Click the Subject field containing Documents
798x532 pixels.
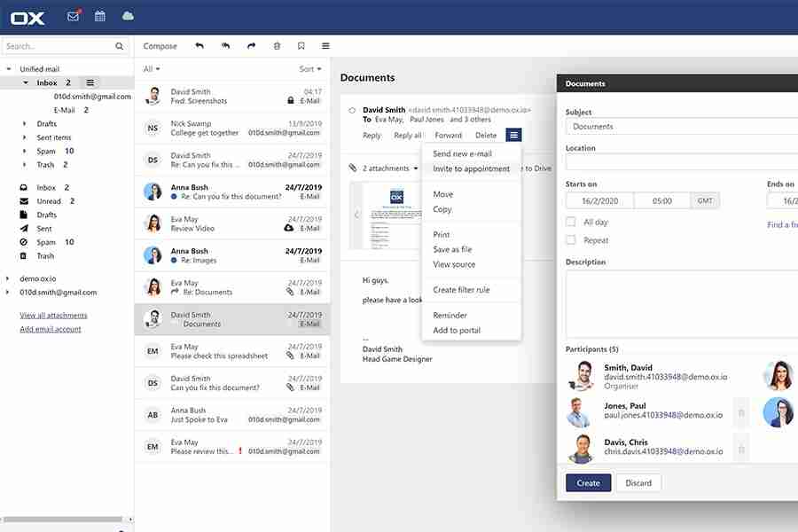[681, 127]
